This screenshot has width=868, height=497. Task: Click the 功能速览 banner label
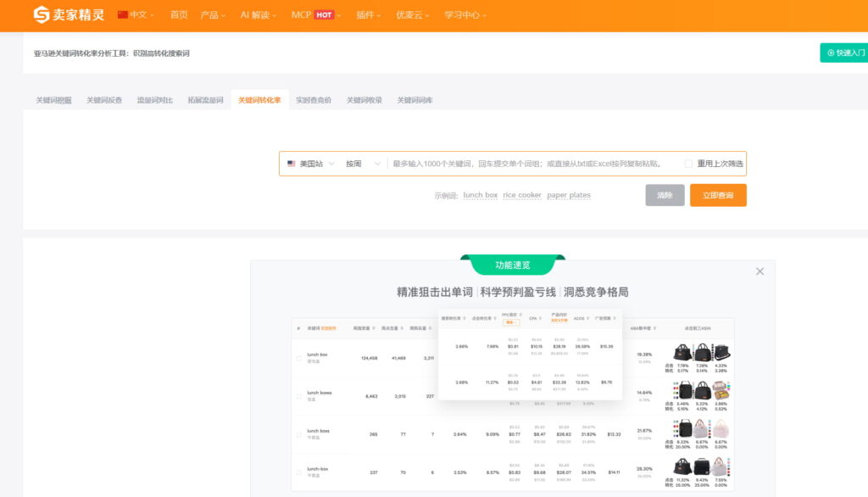[513, 265]
